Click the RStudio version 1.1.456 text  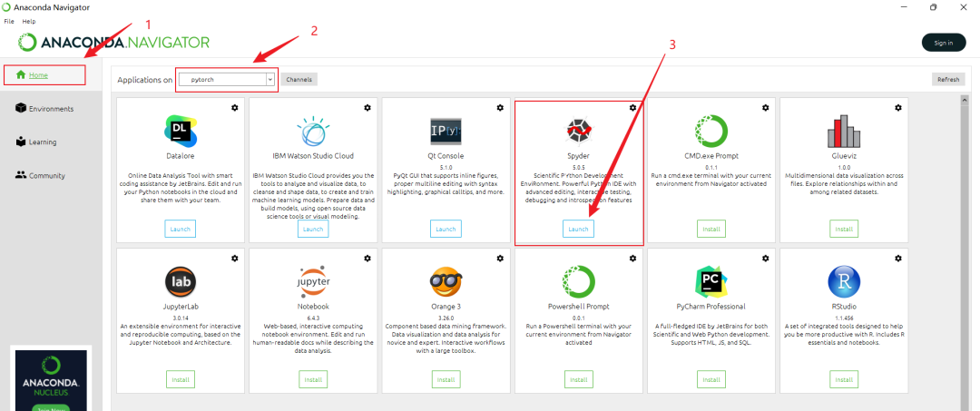pyautogui.click(x=844, y=318)
